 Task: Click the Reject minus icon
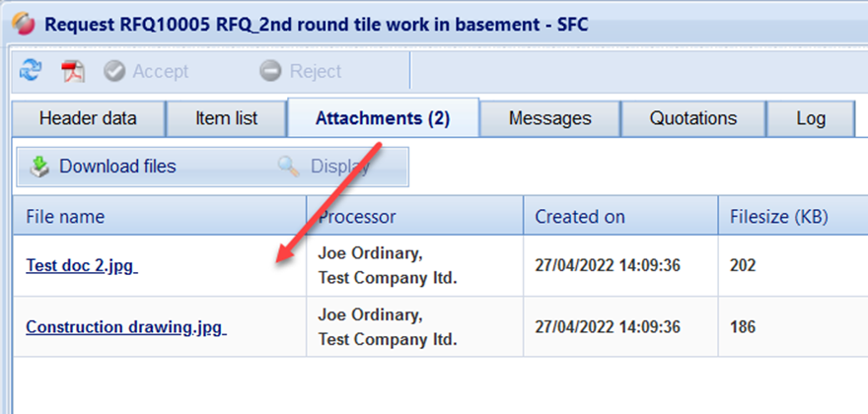pos(270,71)
